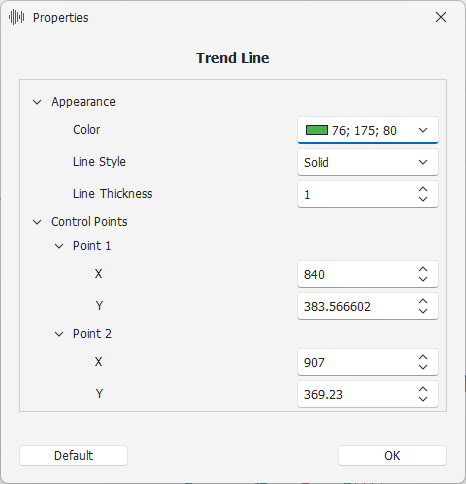This screenshot has width=466, height=484.
Task: Collapse the Control Points section
Action: tap(37, 222)
